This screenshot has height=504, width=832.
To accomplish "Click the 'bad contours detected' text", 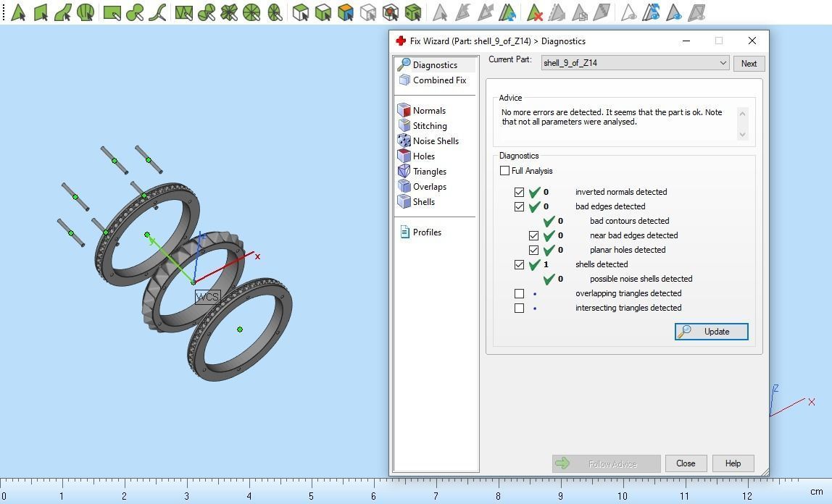I will (629, 221).
